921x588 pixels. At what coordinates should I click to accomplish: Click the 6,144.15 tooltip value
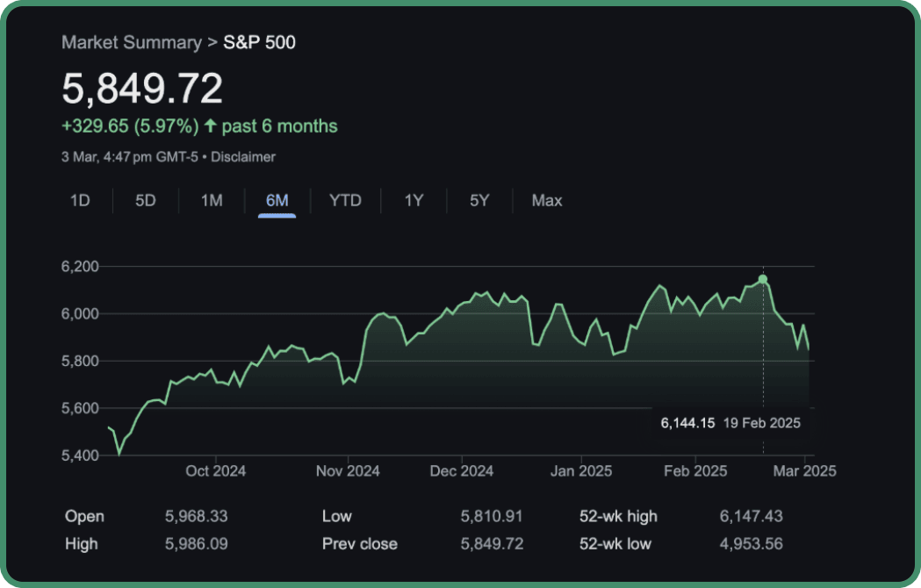(x=687, y=423)
